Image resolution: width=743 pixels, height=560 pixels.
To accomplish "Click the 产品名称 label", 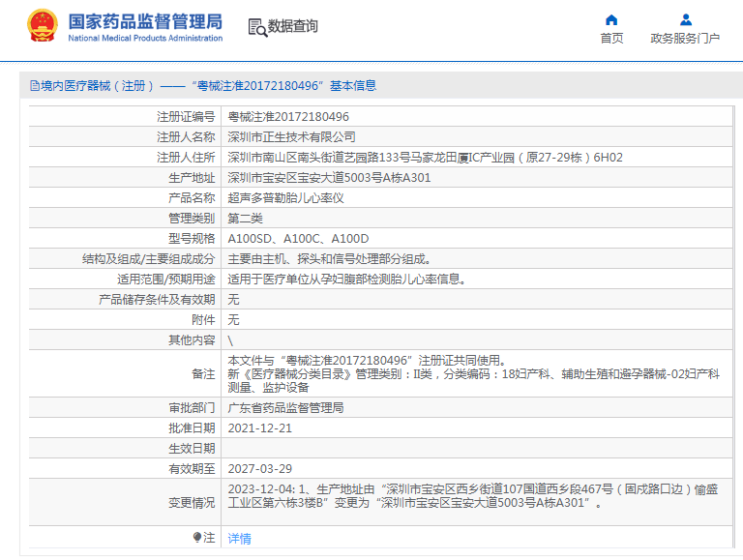I will coord(192,198).
